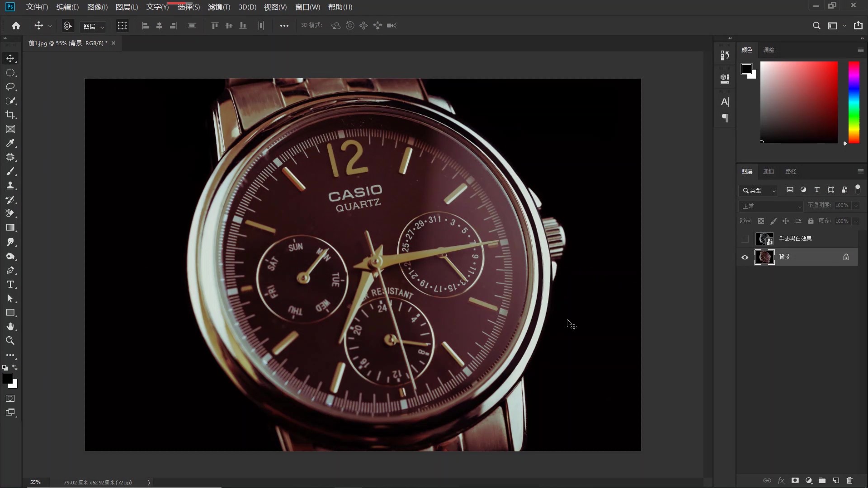Hide the 背景 layer visibility eye
The height and width of the screenshot is (488, 868).
click(x=745, y=257)
